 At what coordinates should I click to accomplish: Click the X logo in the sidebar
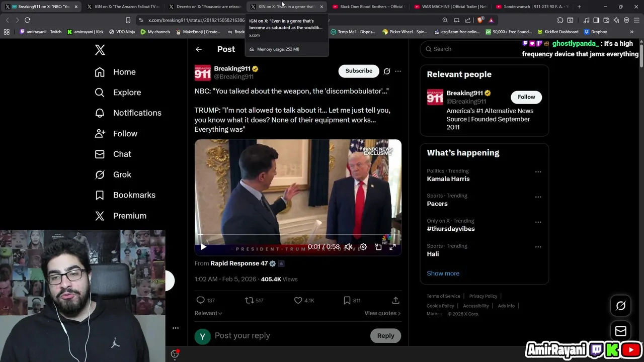pyautogui.click(x=100, y=50)
